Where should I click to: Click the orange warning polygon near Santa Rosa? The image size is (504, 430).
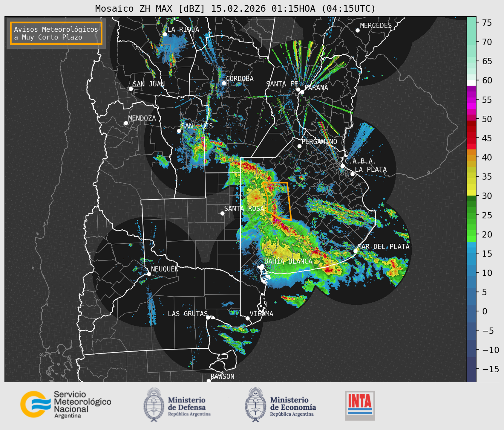(x=277, y=201)
